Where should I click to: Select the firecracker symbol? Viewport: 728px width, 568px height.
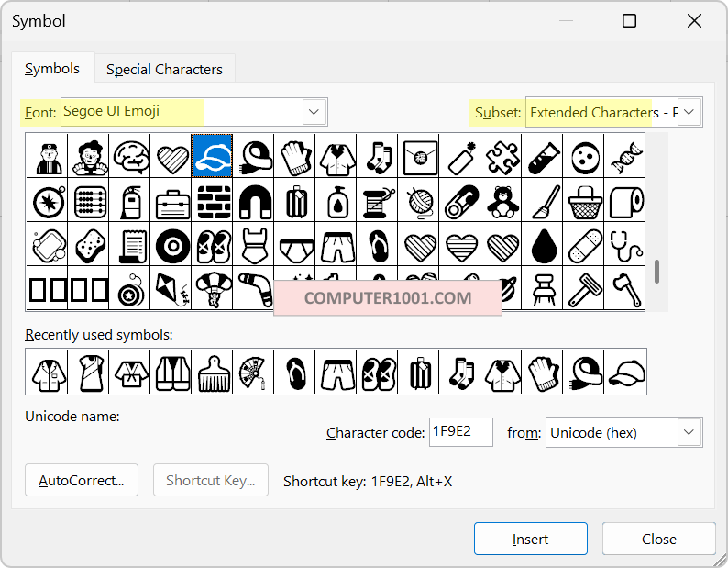[459, 156]
